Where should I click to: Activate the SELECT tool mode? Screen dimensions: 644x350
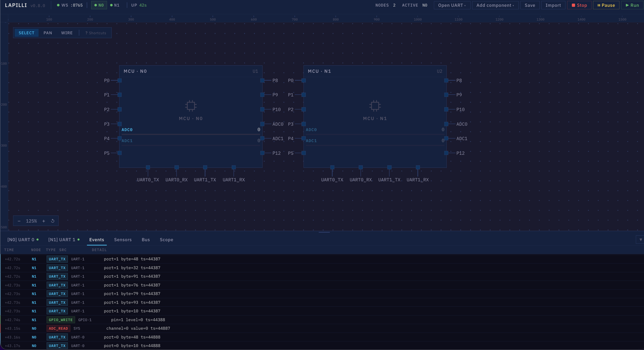point(26,33)
